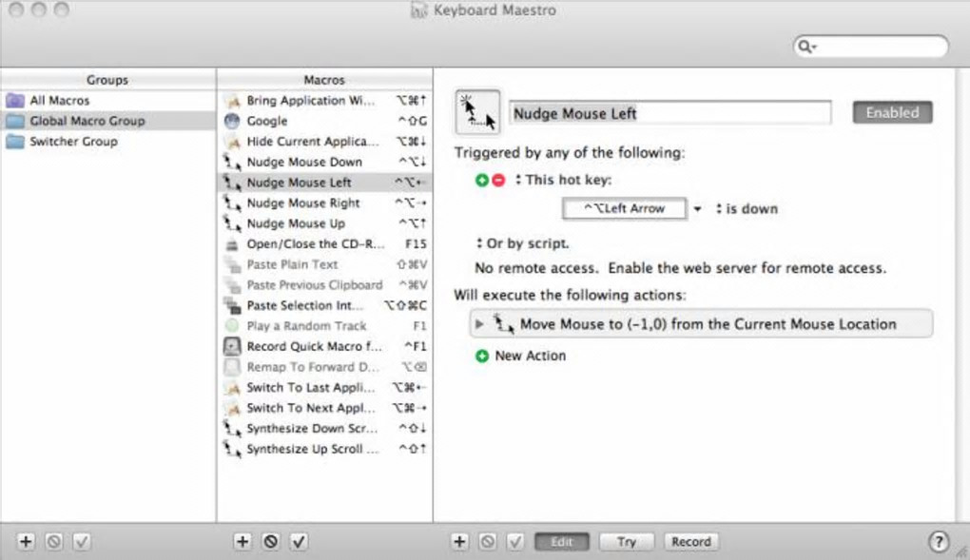Click the large macro icon beside name field
970x560 pixels.
(477, 112)
